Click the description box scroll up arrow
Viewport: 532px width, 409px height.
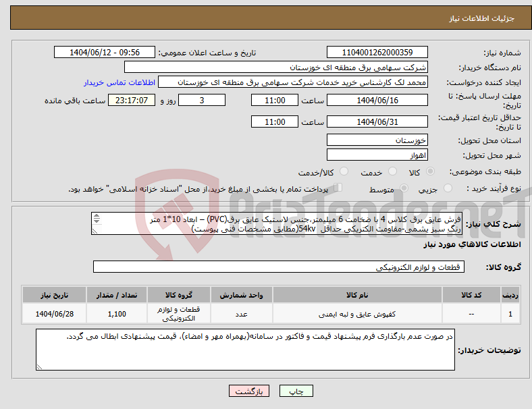coord(97,216)
